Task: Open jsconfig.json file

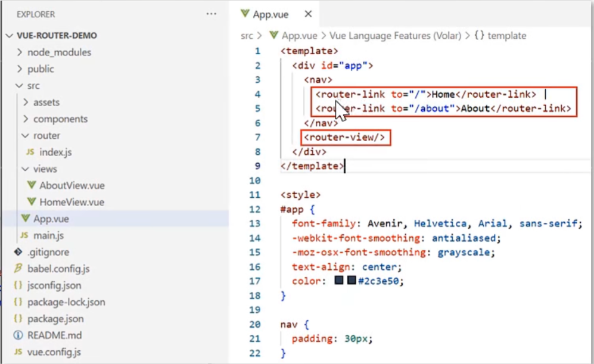Action: [x=54, y=285]
